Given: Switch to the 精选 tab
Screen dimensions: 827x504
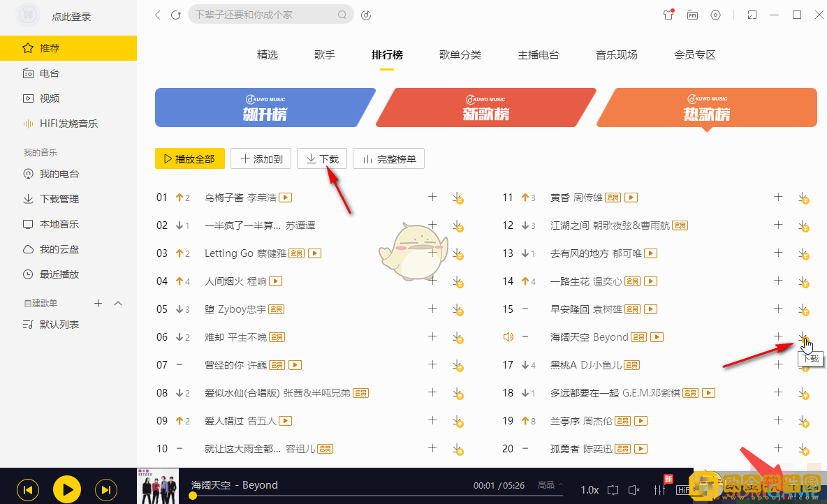Looking at the screenshot, I should point(268,55).
